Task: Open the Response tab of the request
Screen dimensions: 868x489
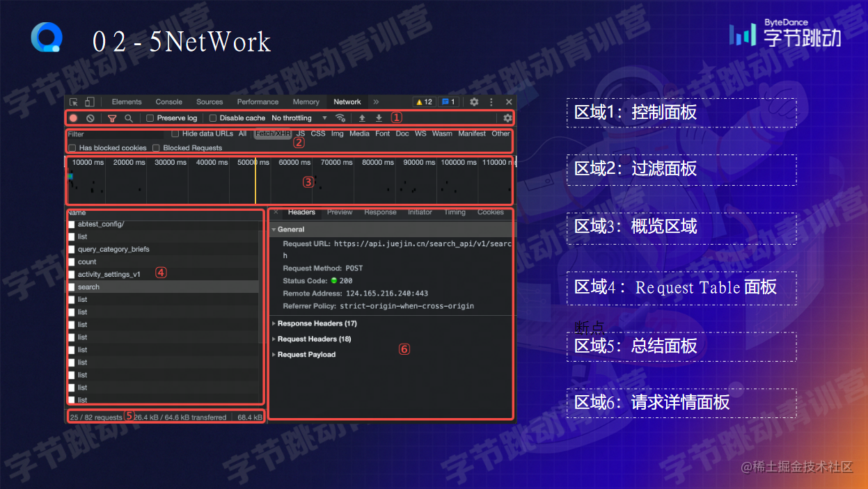Action: [x=380, y=212]
